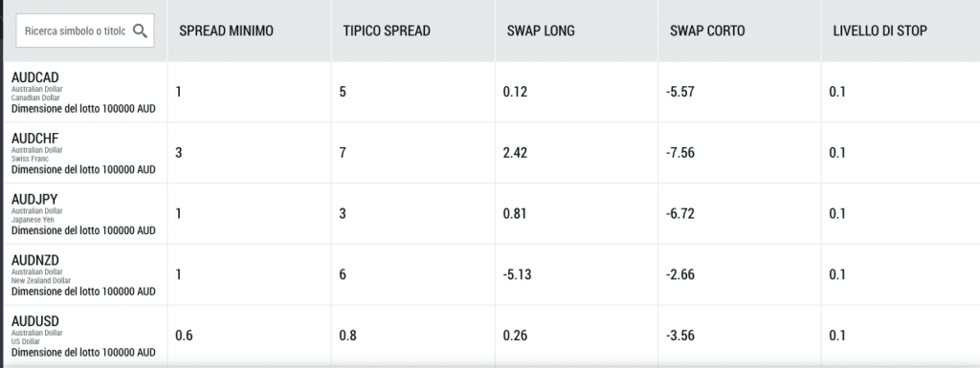Image resolution: width=980 pixels, height=368 pixels.
Task: Open the AUDUSD symbol entry
Action: click(x=35, y=321)
